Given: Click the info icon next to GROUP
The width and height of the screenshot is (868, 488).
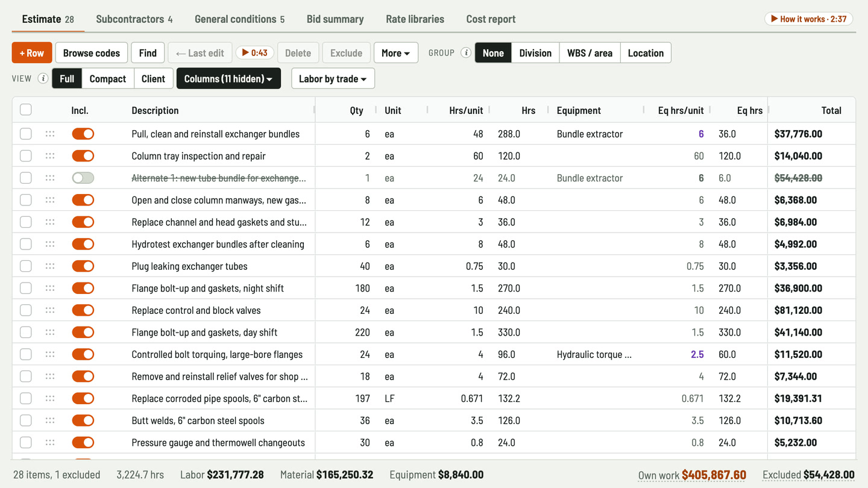Looking at the screenshot, I should 466,52.
